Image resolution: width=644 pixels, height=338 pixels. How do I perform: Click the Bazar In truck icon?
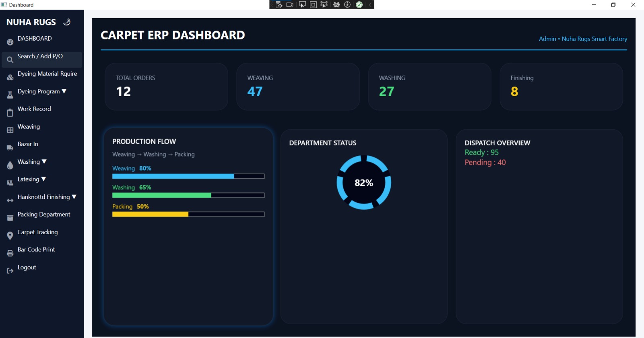click(x=10, y=148)
